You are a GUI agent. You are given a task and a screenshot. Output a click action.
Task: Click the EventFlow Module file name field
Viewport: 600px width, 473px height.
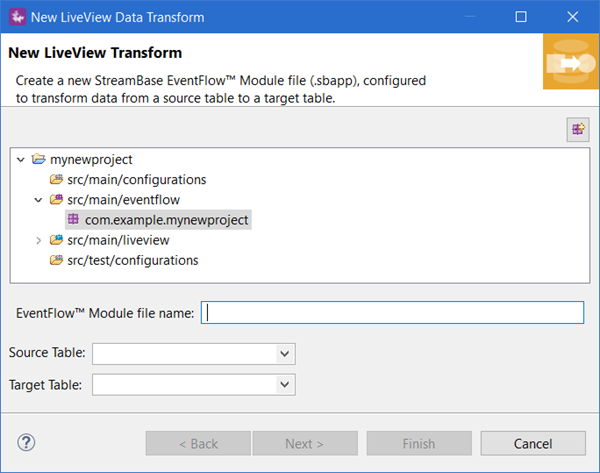click(x=392, y=313)
